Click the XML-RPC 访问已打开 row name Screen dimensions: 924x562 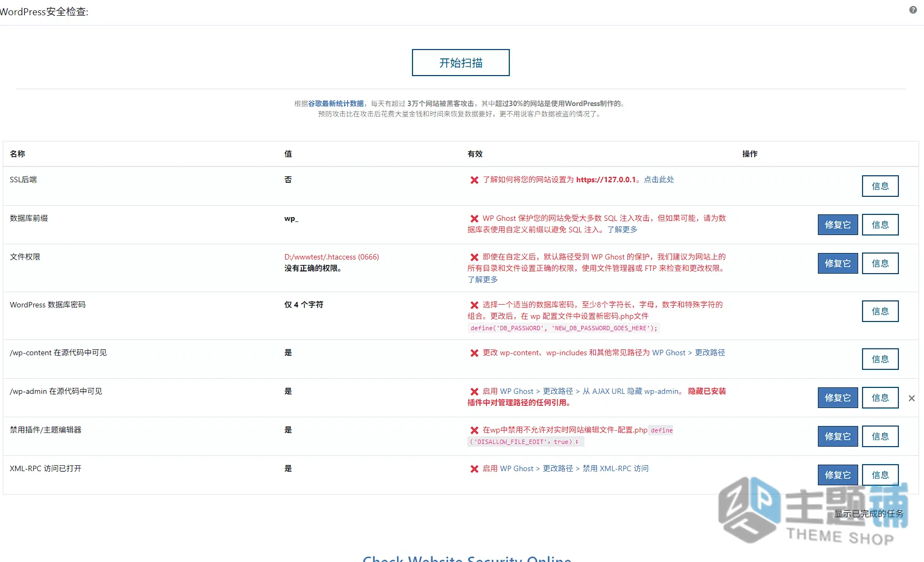pyautogui.click(x=46, y=468)
